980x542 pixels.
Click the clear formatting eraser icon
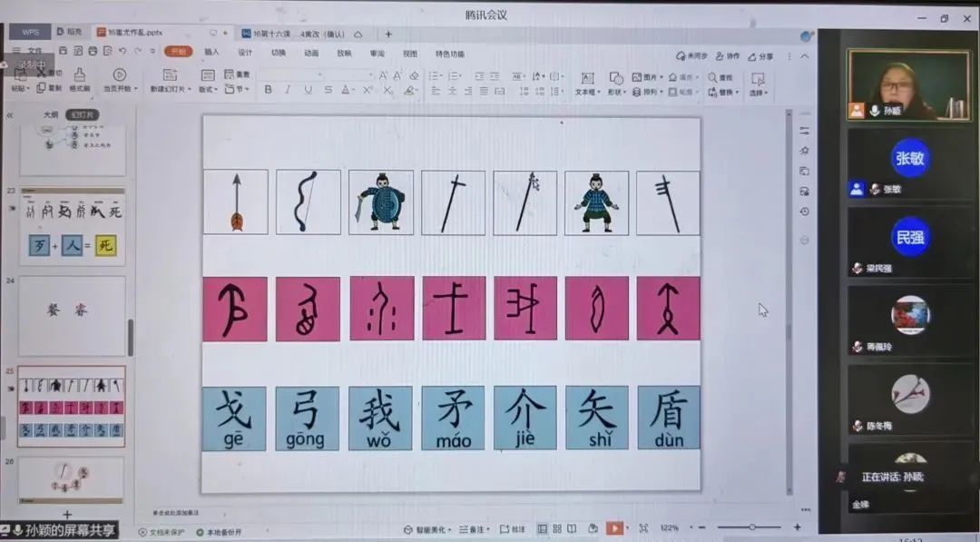(414, 75)
